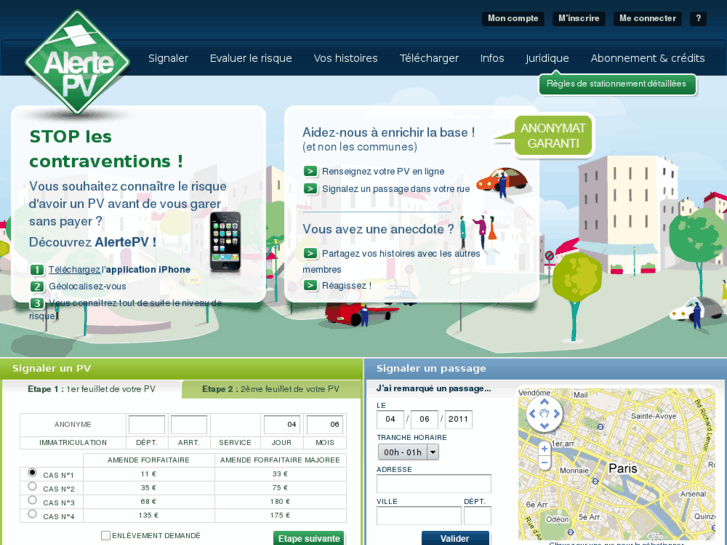Pan the map down with arrow

point(544,425)
